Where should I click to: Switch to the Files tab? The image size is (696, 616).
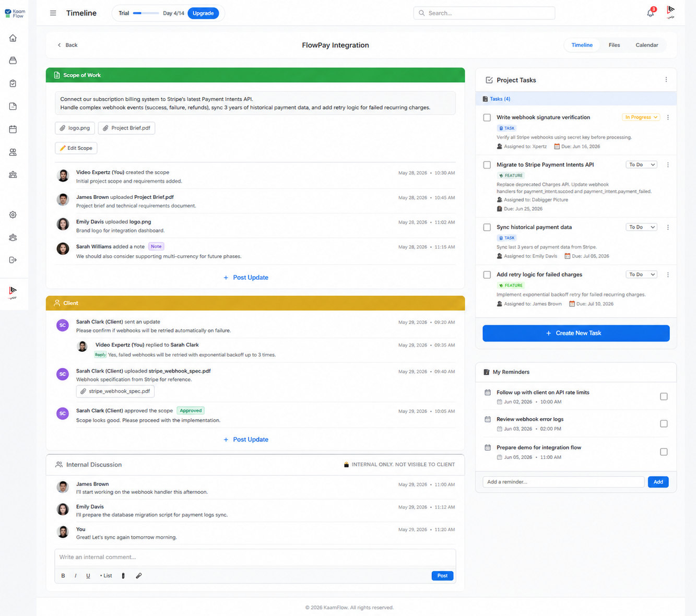click(x=614, y=45)
